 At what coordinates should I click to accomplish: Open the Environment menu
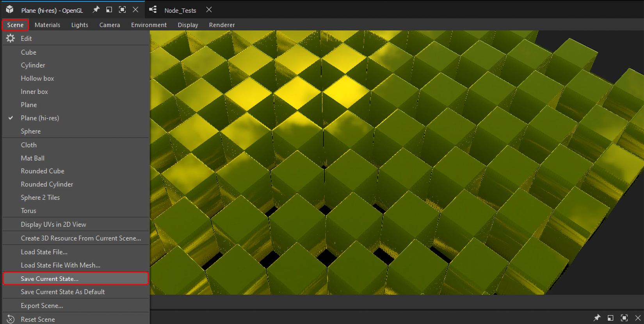tap(149, 25)
